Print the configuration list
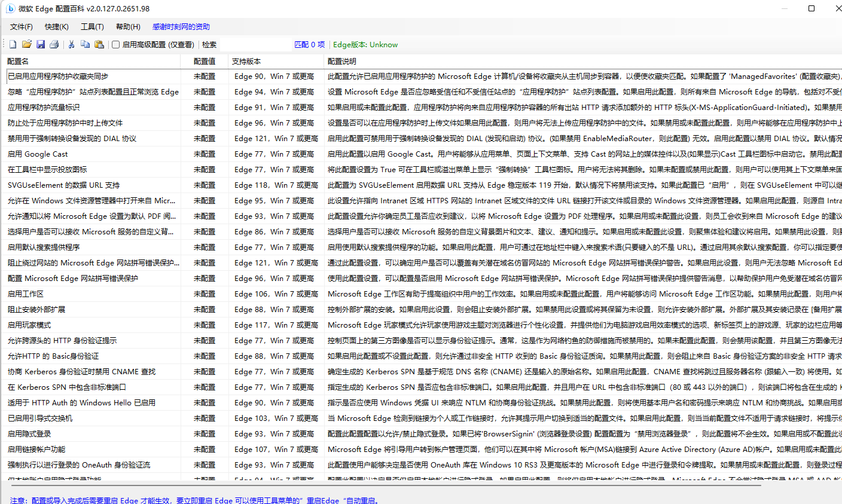Screen dimensions: 842x504 point(54,44)
